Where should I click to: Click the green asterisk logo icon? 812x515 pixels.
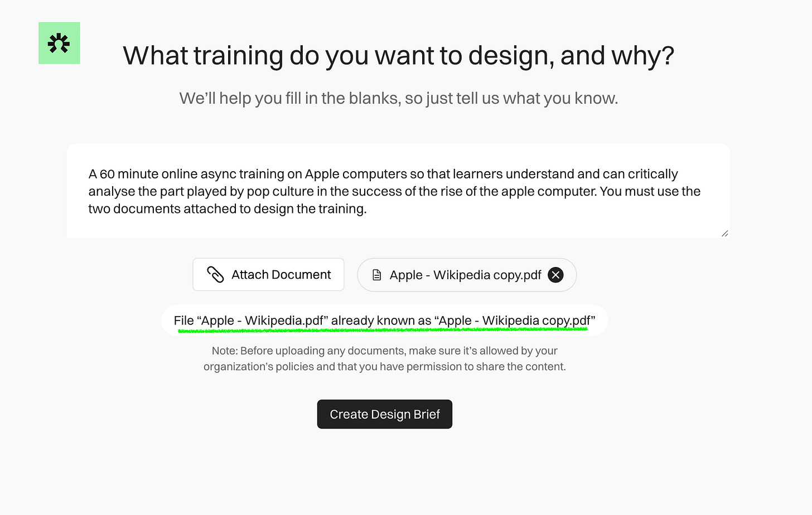coord(59,43)
